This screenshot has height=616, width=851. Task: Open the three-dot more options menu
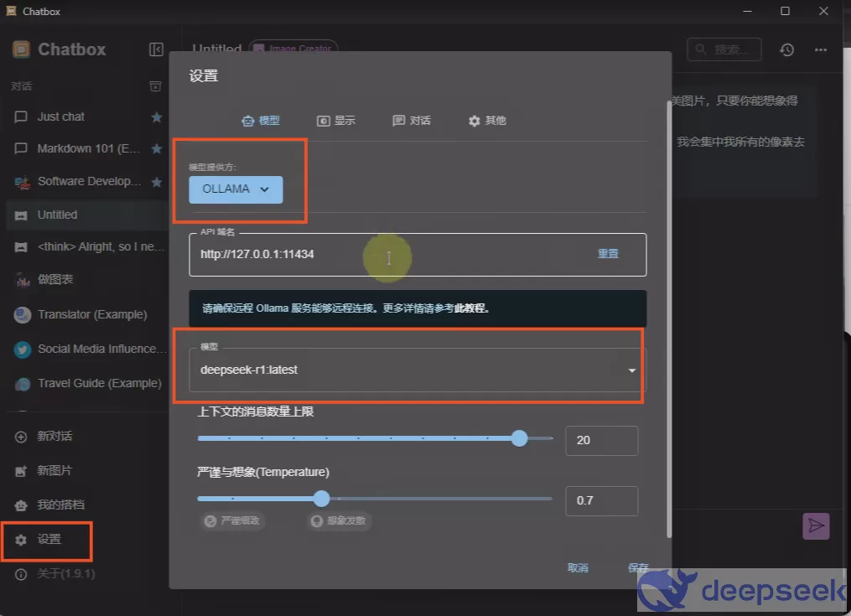[821, 50]
